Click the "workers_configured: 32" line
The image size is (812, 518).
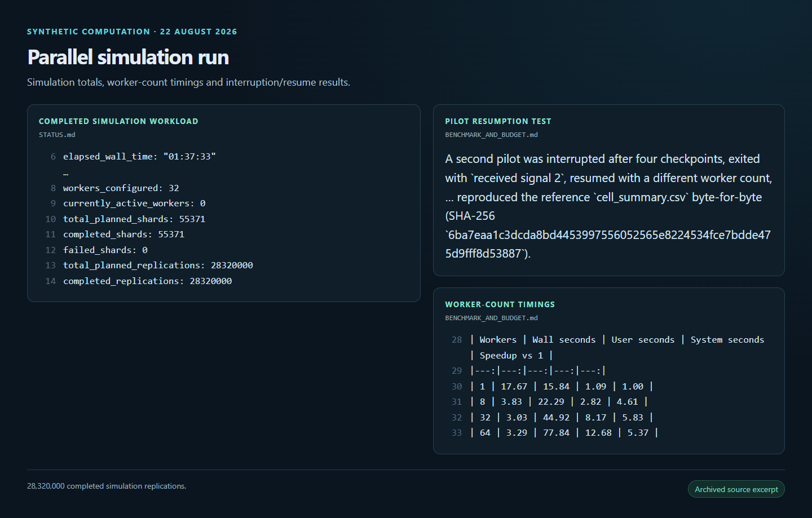click(x=121, y=188)
